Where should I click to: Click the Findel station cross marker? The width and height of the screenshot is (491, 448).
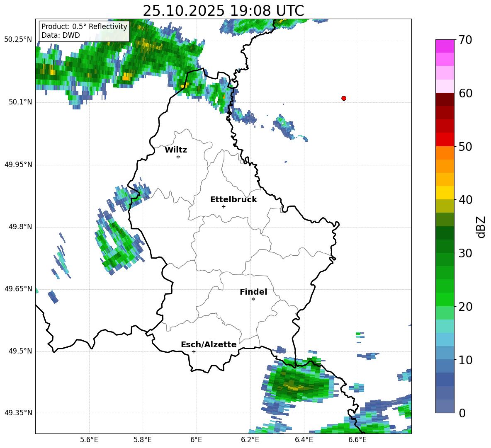253,299
